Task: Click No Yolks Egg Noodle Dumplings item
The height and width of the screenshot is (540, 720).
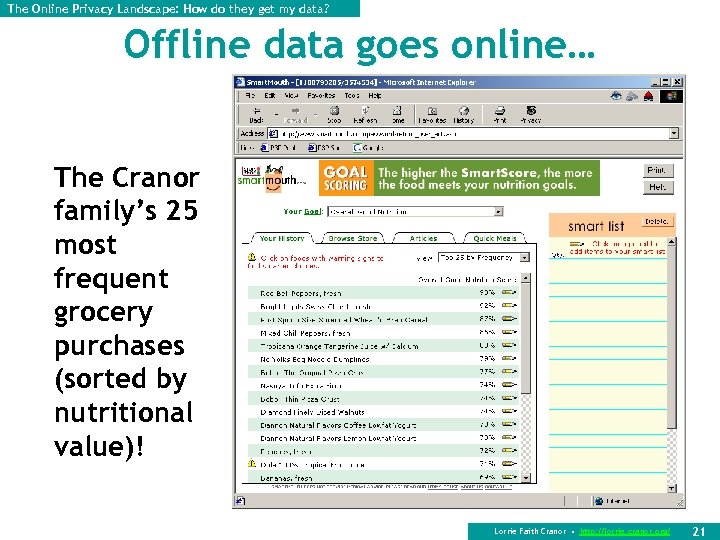Action: (x=315, y=359)
